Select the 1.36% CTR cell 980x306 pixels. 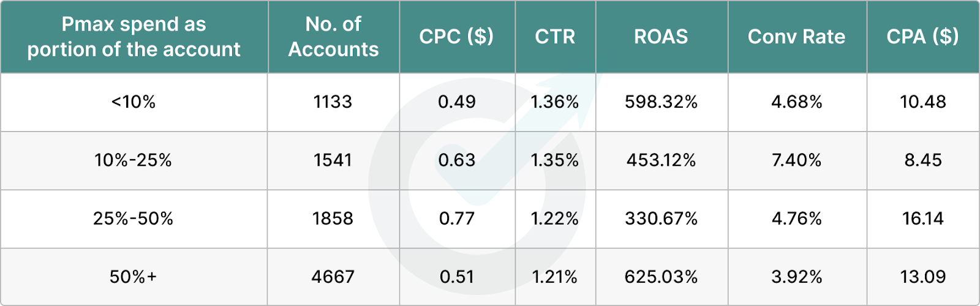pos(555,102)
